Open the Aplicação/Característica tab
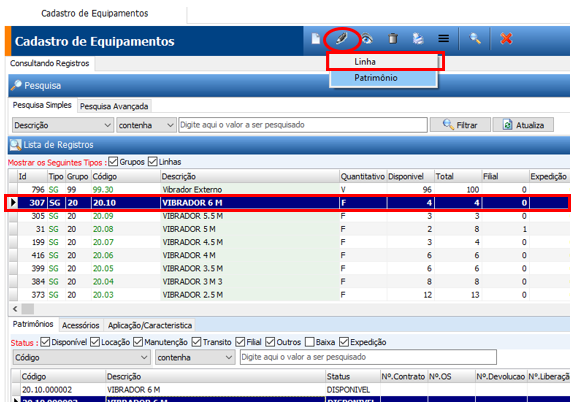 pos(150,325)
